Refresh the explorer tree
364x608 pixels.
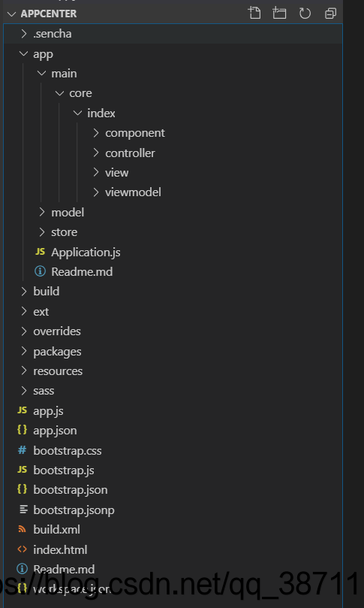(305, 14)
